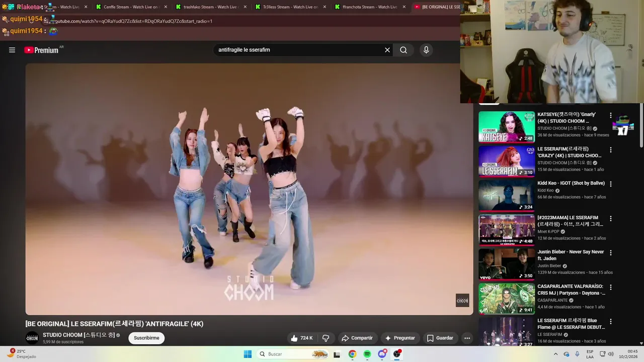Open Discord from the taskbar
The height and width of the screenshot is (362, 644).
point(382,354)
